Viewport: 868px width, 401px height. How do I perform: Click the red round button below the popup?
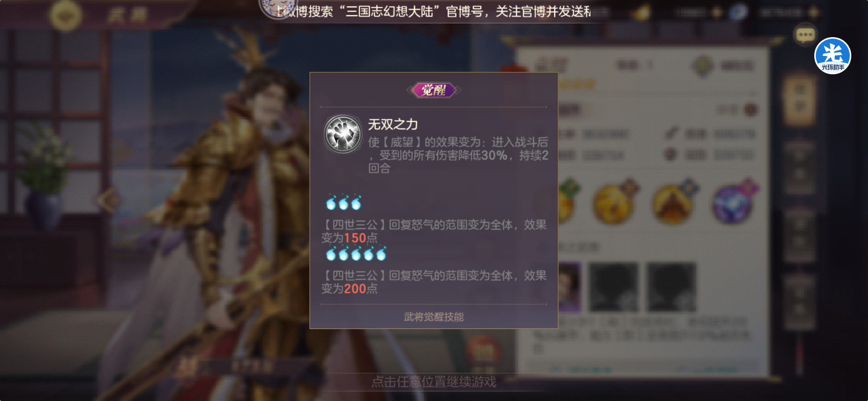[x=483, y=351]
